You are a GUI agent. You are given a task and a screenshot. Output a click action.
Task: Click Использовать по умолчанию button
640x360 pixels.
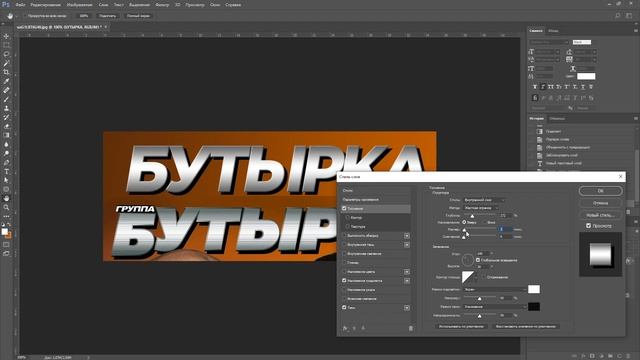(x=461, y=327)
